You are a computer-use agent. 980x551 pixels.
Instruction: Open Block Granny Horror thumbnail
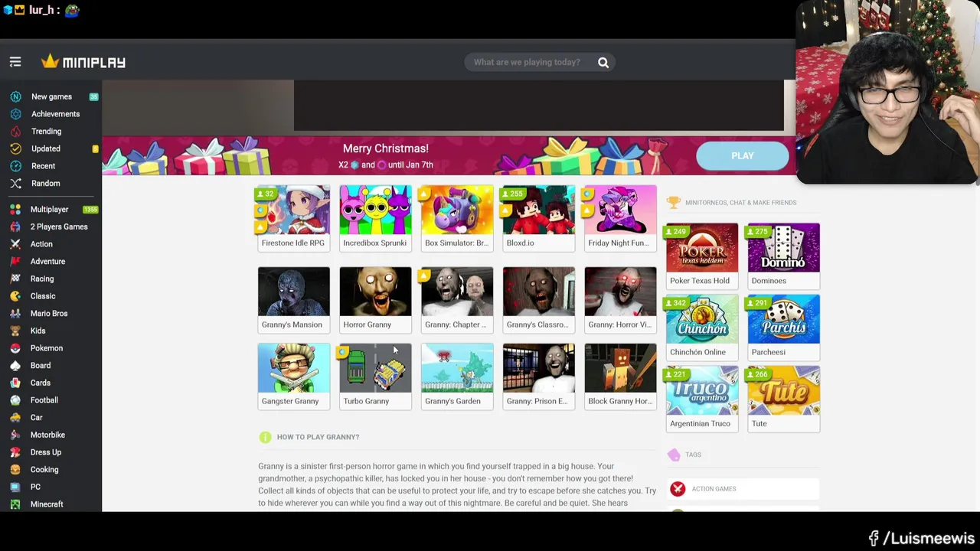point(620,377)
